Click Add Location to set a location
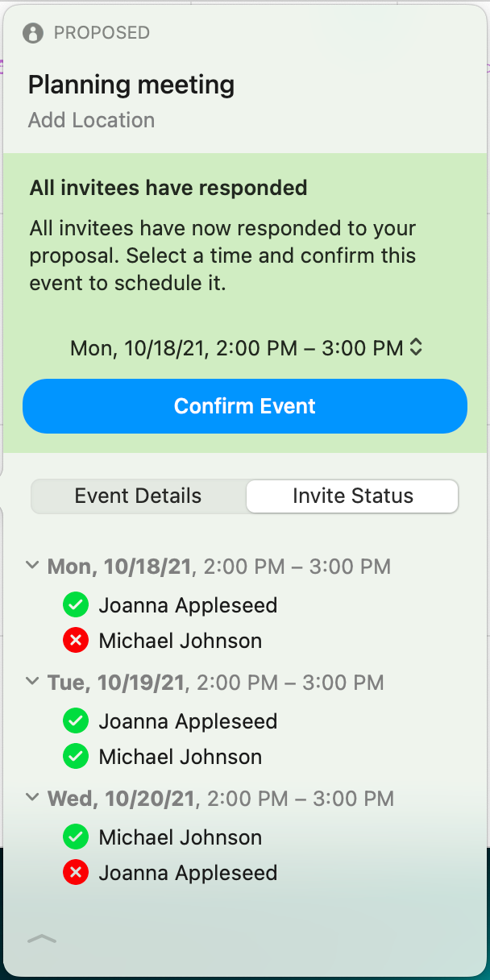490x980 pixels. click(x=91, y=120)
